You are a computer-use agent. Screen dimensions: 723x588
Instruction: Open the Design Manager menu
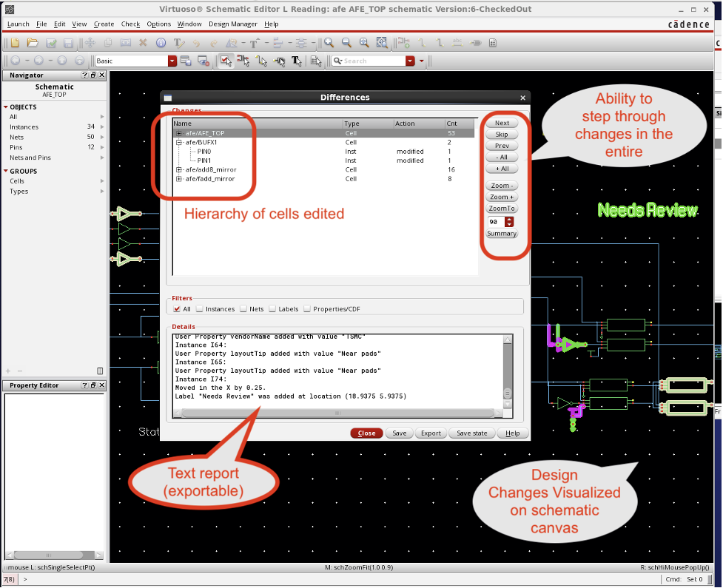pos(233,24)
